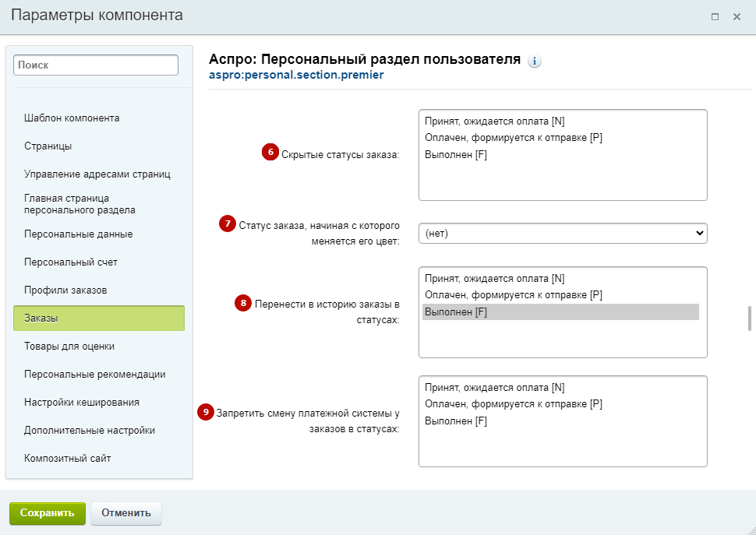Open 'Шаблон компонента' section
Screen dimensions: 756x535
click(x=72, y=118)
